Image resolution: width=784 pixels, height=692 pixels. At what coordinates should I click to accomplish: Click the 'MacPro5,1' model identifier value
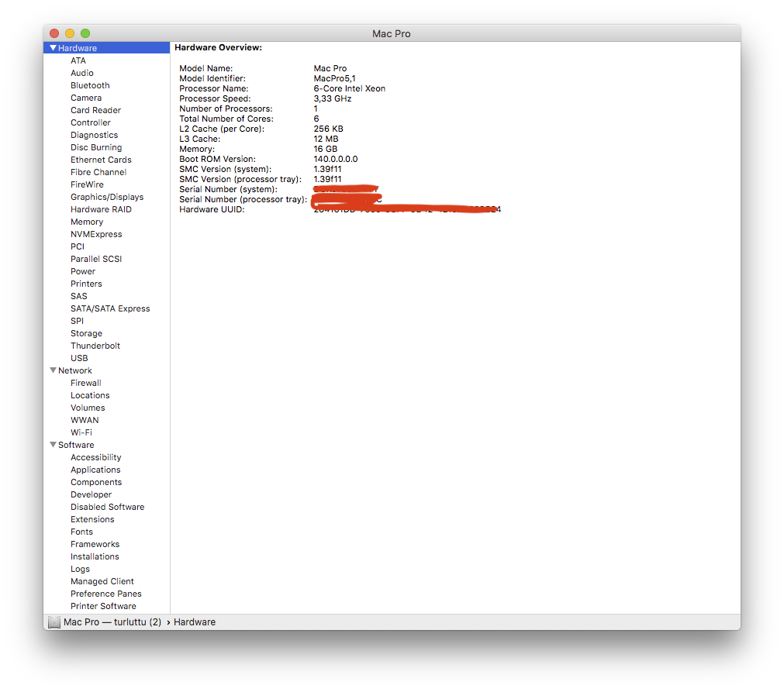tap(334, 78)
